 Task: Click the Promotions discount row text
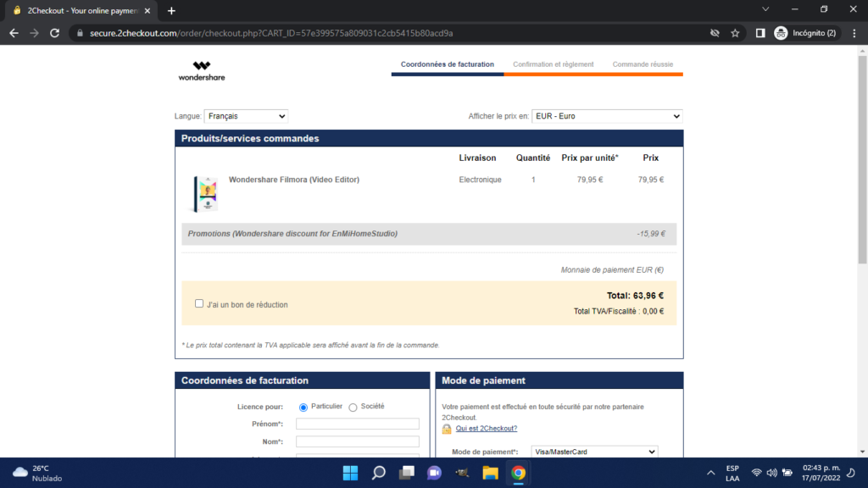tap(292, 234)
